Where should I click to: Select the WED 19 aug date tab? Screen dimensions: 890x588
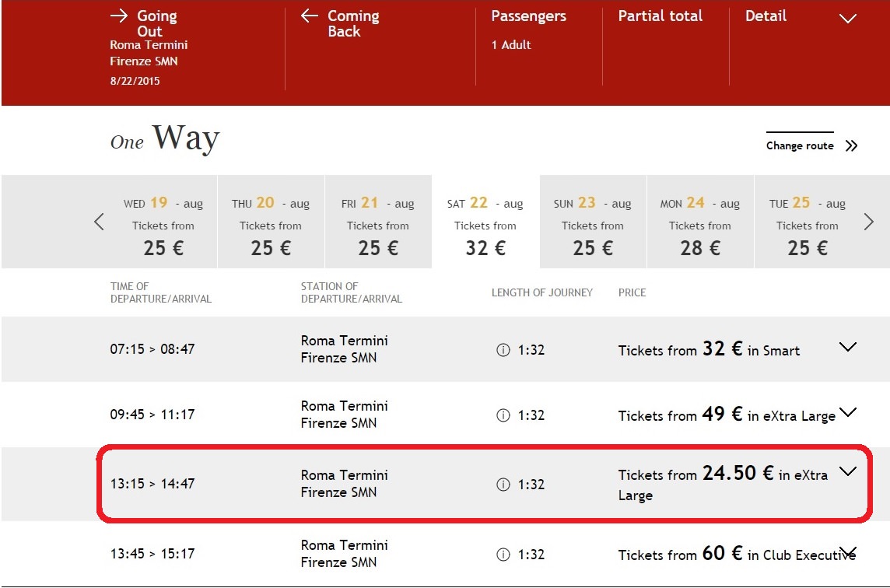click(163, 222)
